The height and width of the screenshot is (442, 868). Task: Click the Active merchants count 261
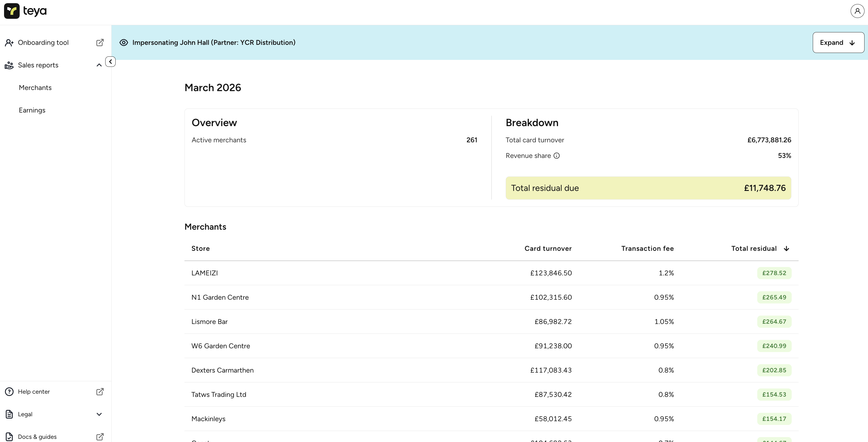(x=472, y=140)
